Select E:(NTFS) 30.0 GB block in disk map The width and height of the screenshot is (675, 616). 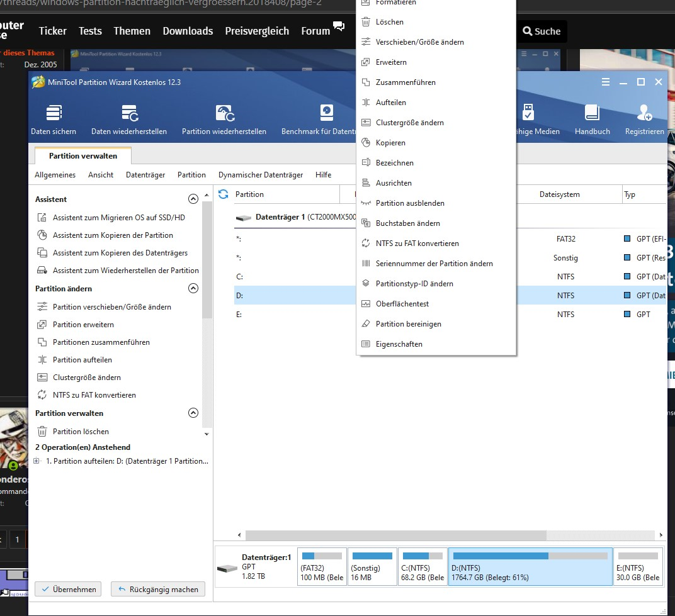point(638,566)
